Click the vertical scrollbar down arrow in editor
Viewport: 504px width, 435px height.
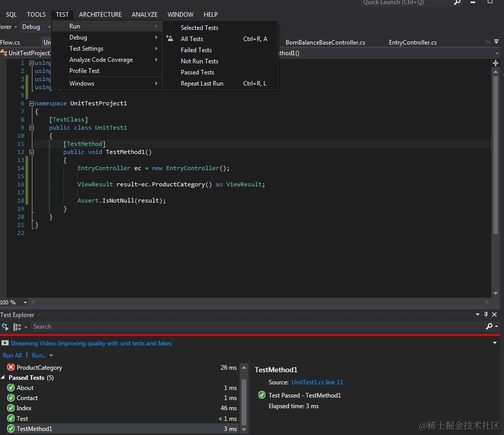[x=496, y=293]
